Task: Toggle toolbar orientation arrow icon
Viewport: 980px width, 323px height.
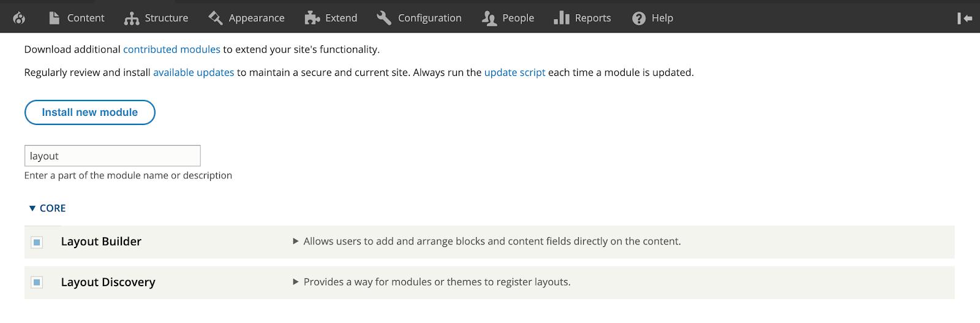Action: click(x=965, y=18)
